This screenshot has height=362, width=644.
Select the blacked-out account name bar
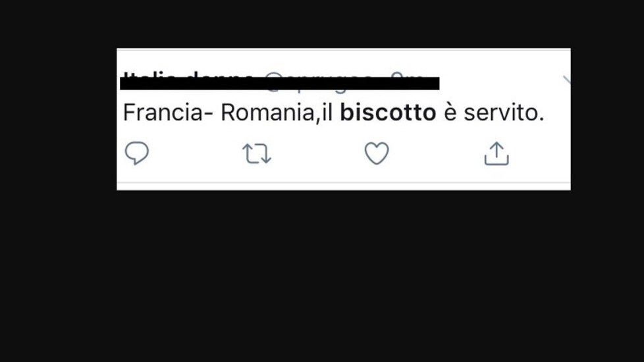point(280,84)
